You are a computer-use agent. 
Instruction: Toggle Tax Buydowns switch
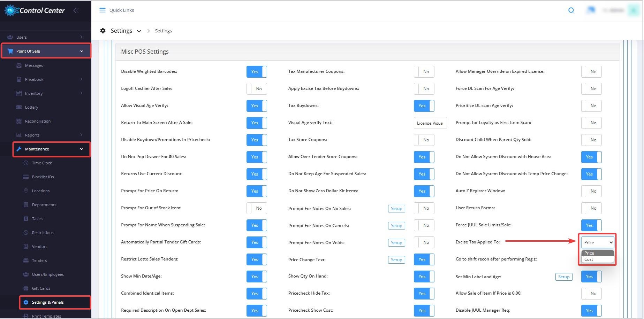424,106
